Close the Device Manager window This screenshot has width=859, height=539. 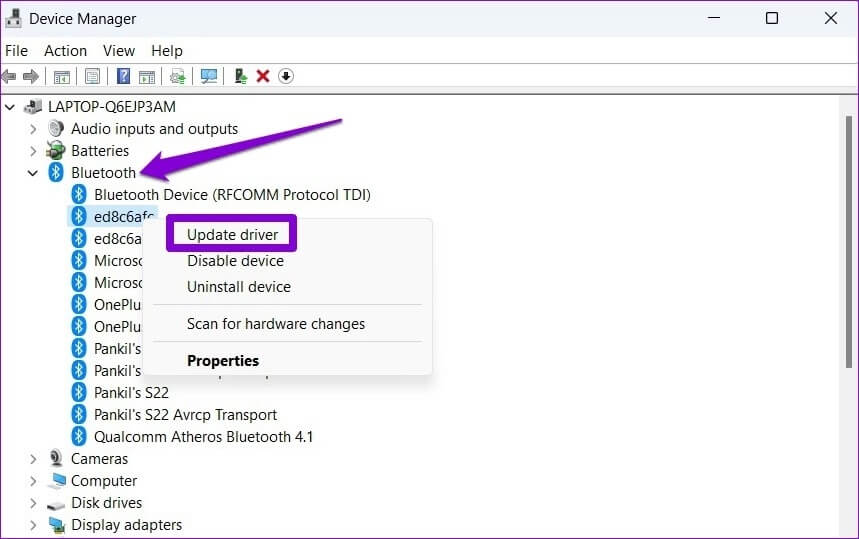click(x=831, y=18)
